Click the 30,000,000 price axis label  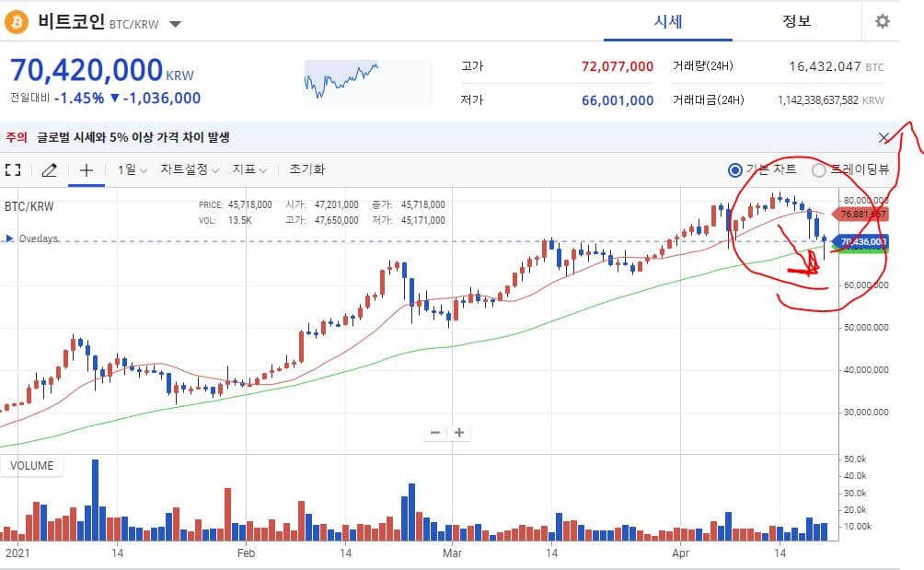[866, 412]
